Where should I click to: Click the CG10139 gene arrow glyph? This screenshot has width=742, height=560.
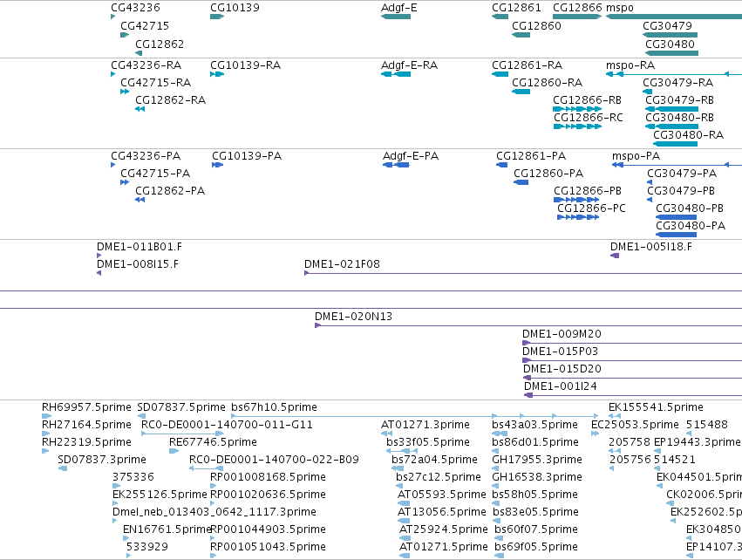[217, 17]
